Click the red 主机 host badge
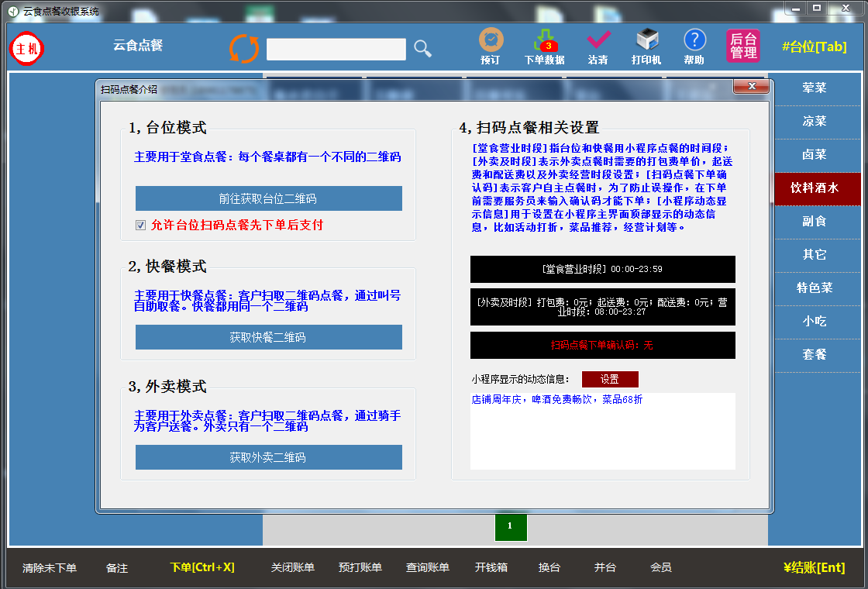 (27, 49)
